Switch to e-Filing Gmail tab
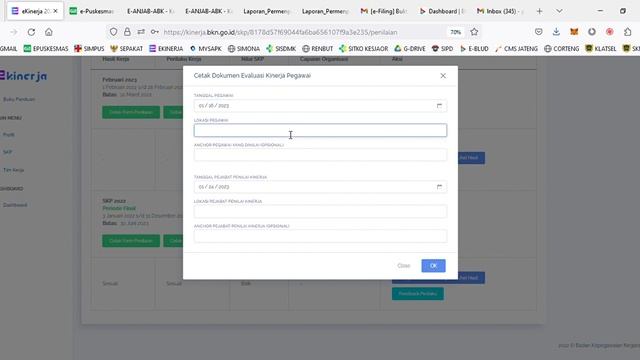The width and height of the screenshot is (640, 360). click(x=384, y=11)
